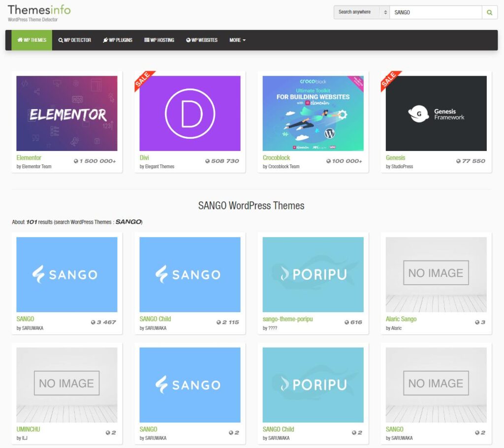The width and height of the screenshot is (504, 448).
Task: Expand the MORE menu in navbar
Action: 237,40
